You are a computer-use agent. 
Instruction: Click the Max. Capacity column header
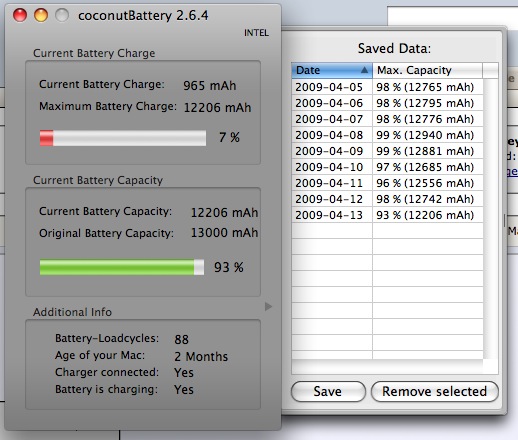pos(427,70)
